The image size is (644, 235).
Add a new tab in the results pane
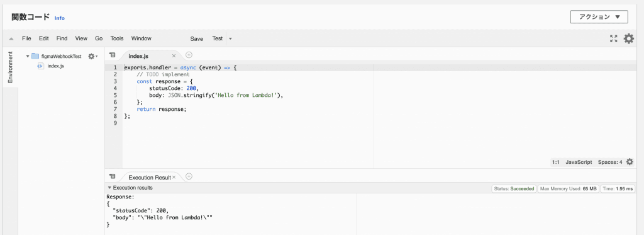click(189, 176)
